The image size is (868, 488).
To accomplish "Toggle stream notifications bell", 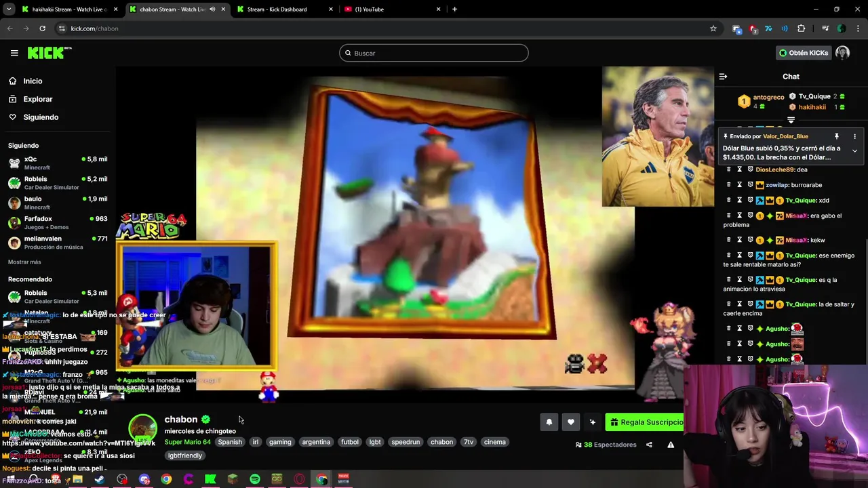I will pos(549,422).
